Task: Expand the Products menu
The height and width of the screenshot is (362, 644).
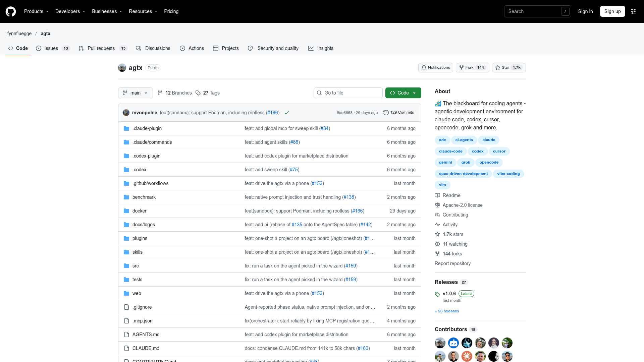Action: click(x=36, y=11)
